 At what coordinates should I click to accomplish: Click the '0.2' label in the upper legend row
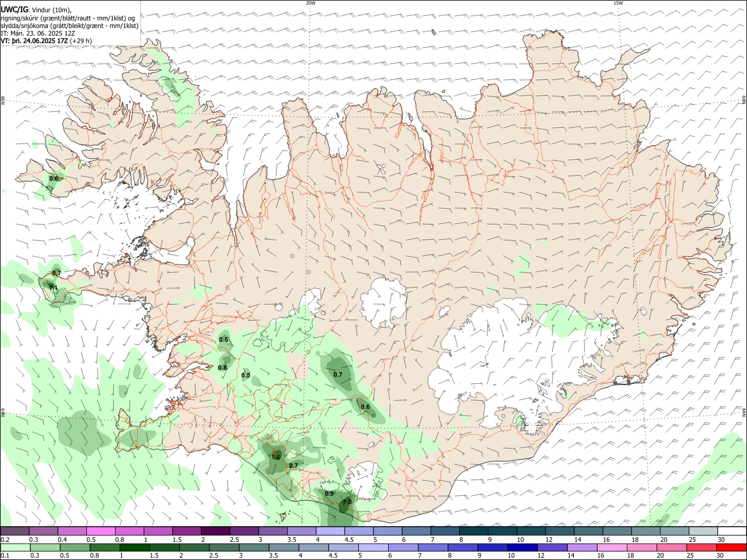click(5, 540)
